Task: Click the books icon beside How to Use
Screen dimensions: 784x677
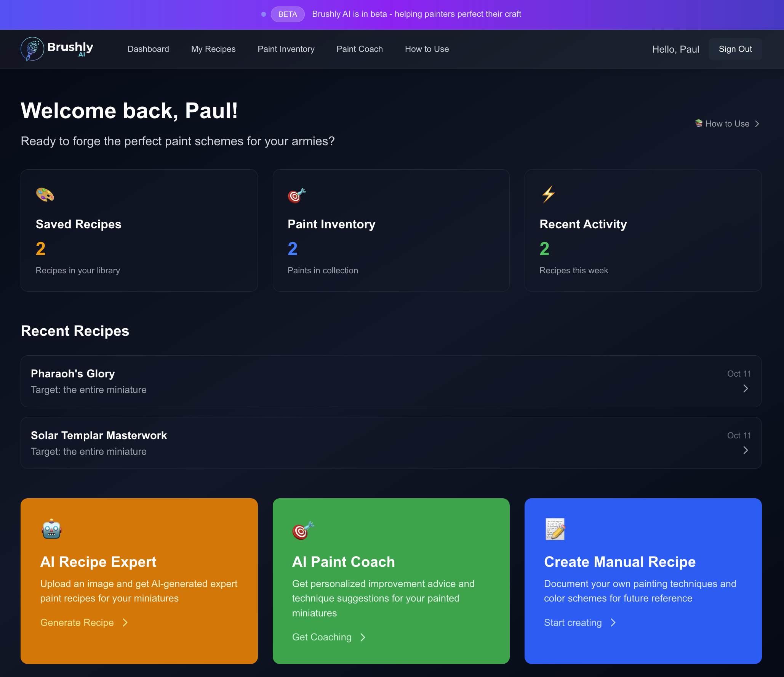Action: coord(699,123)
